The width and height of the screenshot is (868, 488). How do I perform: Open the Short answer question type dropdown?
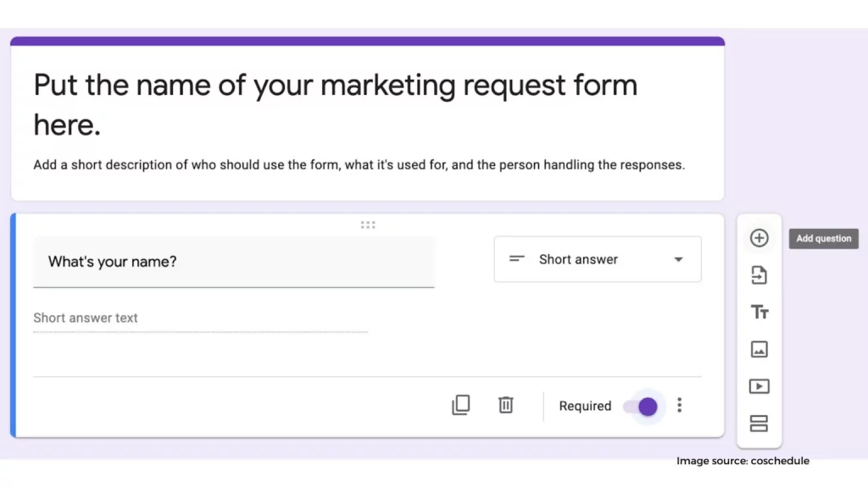[598, 259]
